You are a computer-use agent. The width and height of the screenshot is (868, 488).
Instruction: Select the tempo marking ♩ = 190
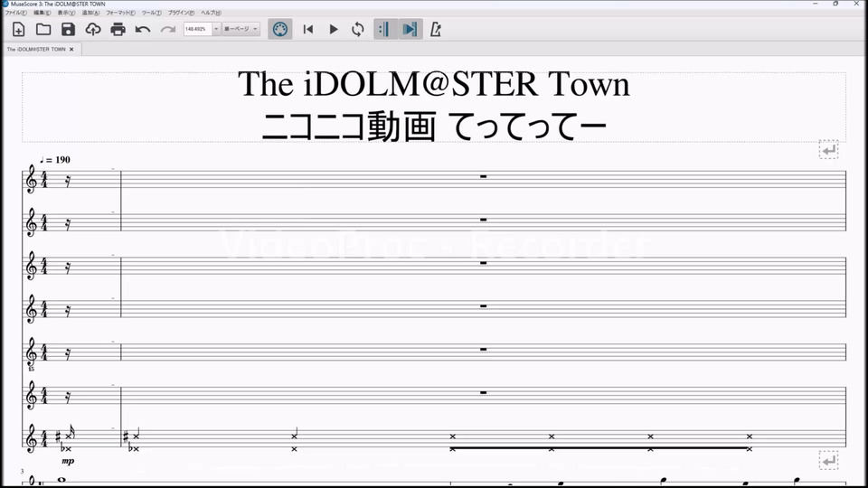click(55, 160)
